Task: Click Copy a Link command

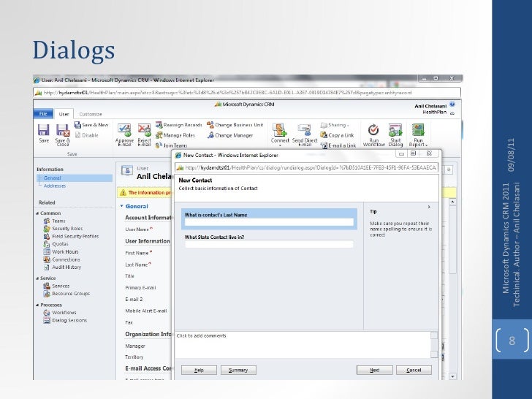Action: click(x=337, y=135)
